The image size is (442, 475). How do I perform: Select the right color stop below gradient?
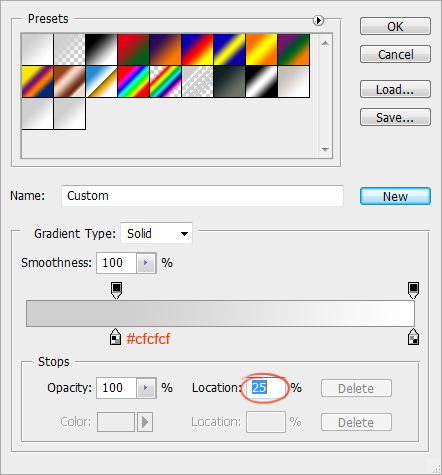tap(413, 337)
